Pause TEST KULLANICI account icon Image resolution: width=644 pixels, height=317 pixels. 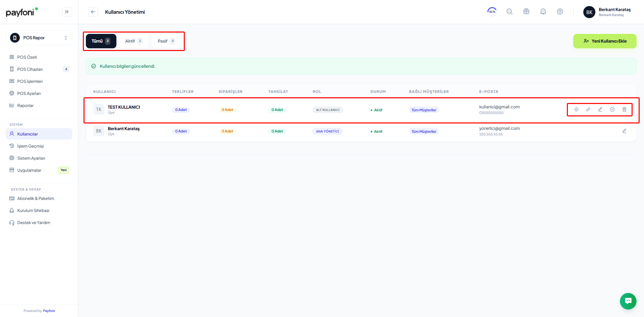click(612, 109)
